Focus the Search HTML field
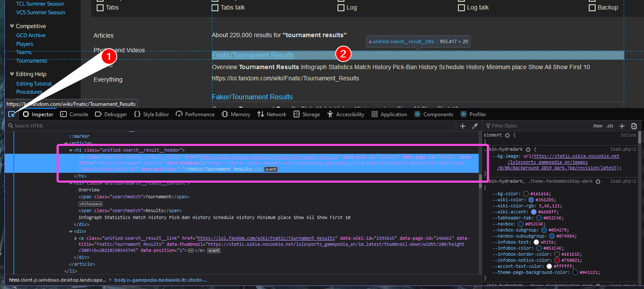This screenshot has width=644, height=289. (231, 126)
